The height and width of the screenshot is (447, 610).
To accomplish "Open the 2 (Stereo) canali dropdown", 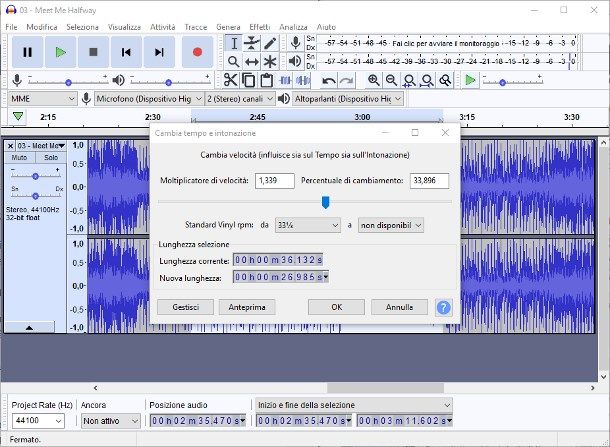I will click(240, 99).
